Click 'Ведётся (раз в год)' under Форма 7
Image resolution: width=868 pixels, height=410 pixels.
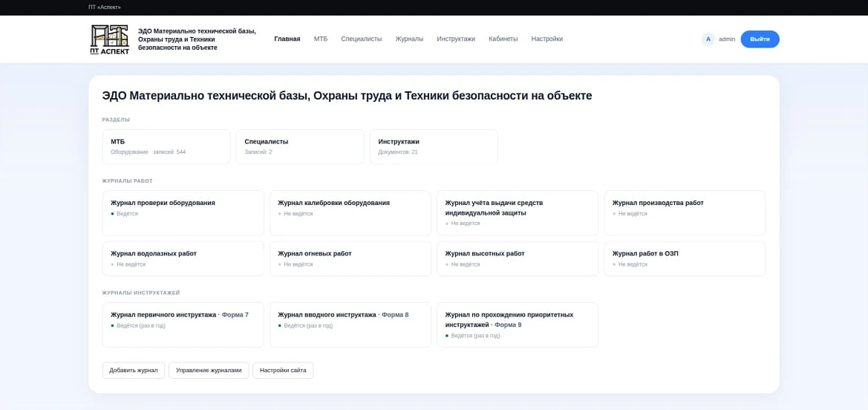[141, 326]
